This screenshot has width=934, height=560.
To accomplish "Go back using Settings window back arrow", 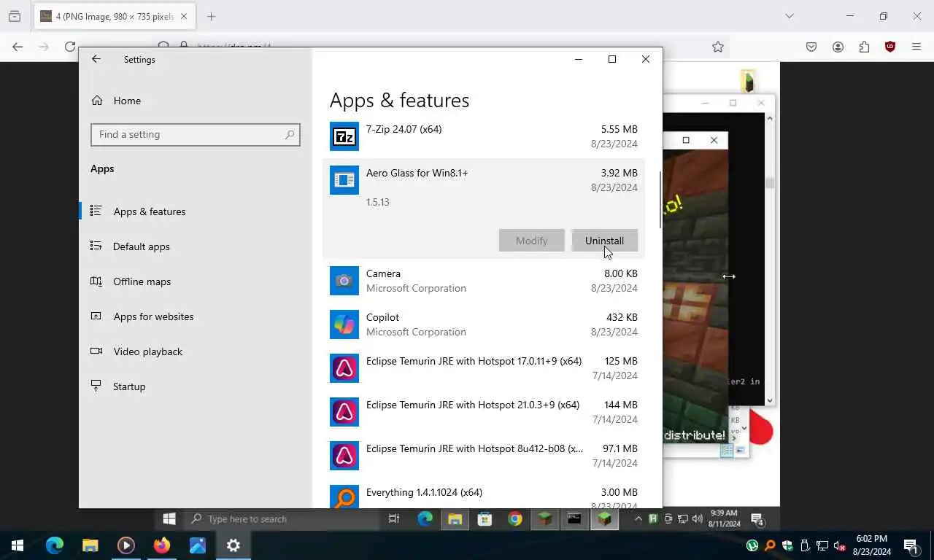I will pos(96,59).
